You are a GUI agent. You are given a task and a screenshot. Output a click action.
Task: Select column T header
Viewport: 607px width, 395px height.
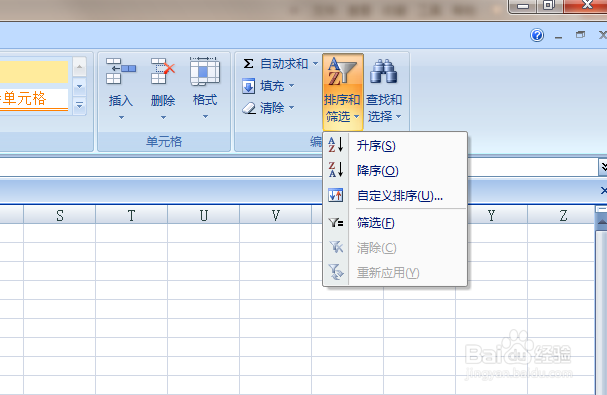[x=132, y=215]
